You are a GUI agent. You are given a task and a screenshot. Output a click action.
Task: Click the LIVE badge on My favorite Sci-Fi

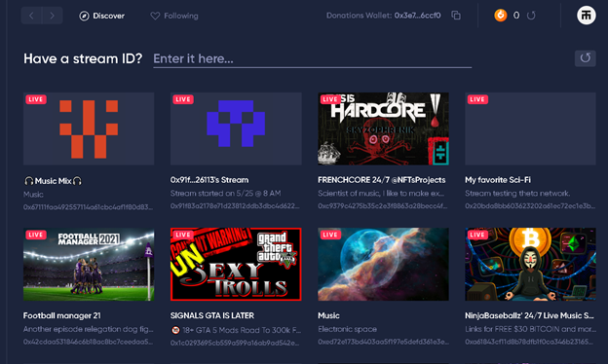(x=477, y=99)
